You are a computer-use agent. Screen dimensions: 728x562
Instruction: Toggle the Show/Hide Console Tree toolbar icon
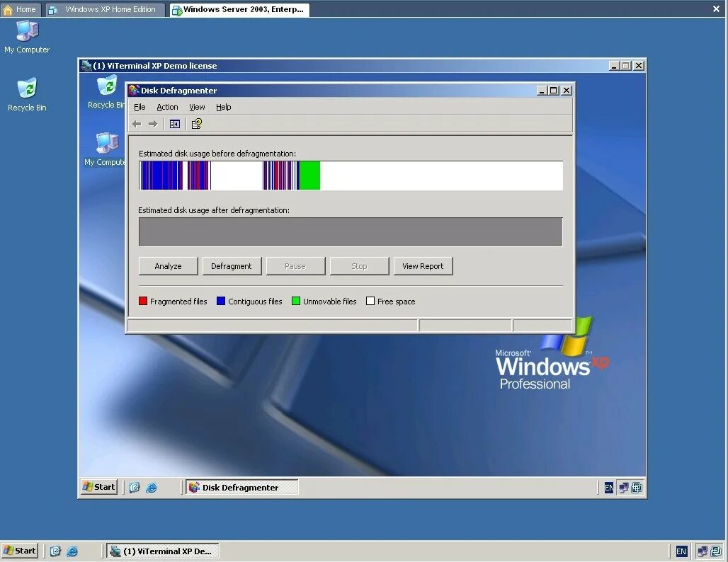(175, 124)
